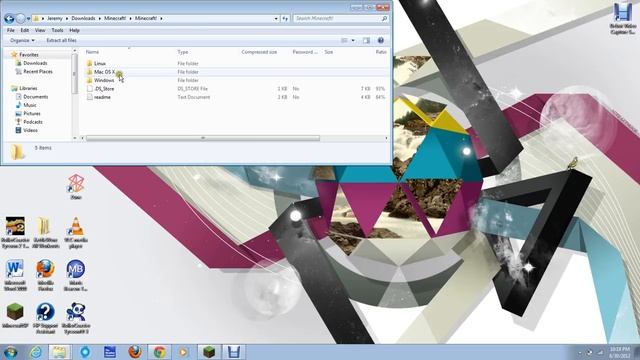Sort by the Ratio column header
The image size is (640, 360).
tap(381, 52)
